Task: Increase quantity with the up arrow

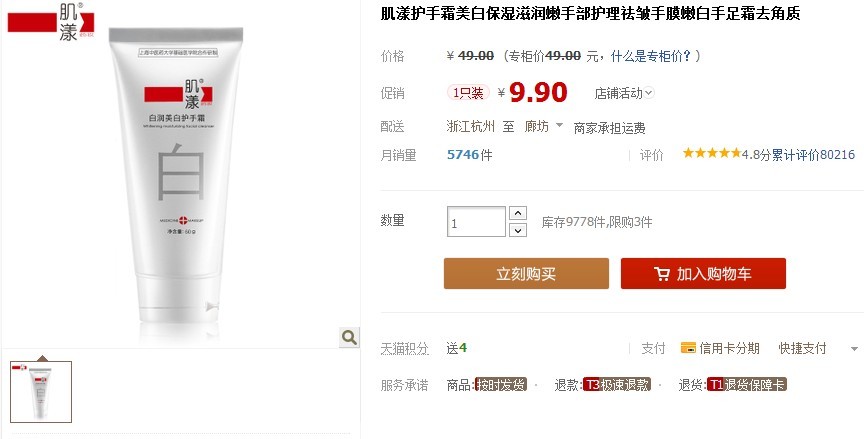Action: (517, 213)
